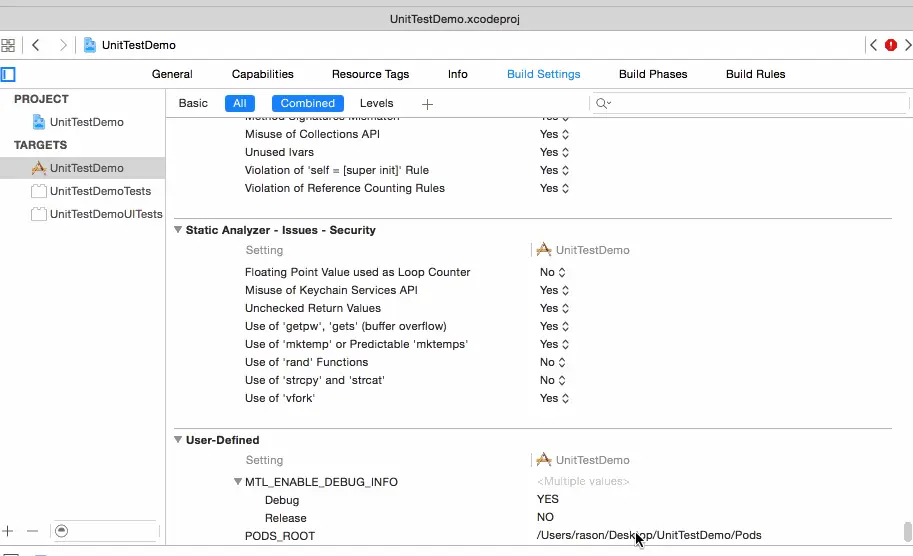Screen dimensions: 913x556
Task: Change 'getpw', 'gets' buffer overflow value
Action: click(x=554, y=326)
